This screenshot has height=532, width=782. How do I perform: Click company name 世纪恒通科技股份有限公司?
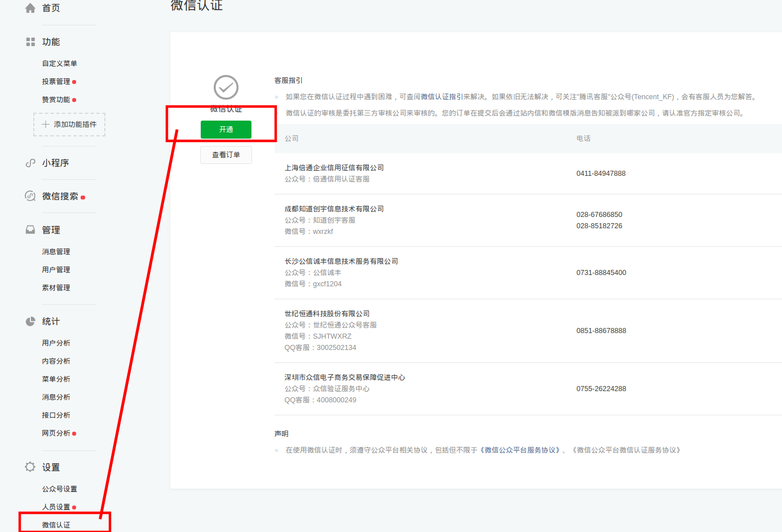point(327,314)
